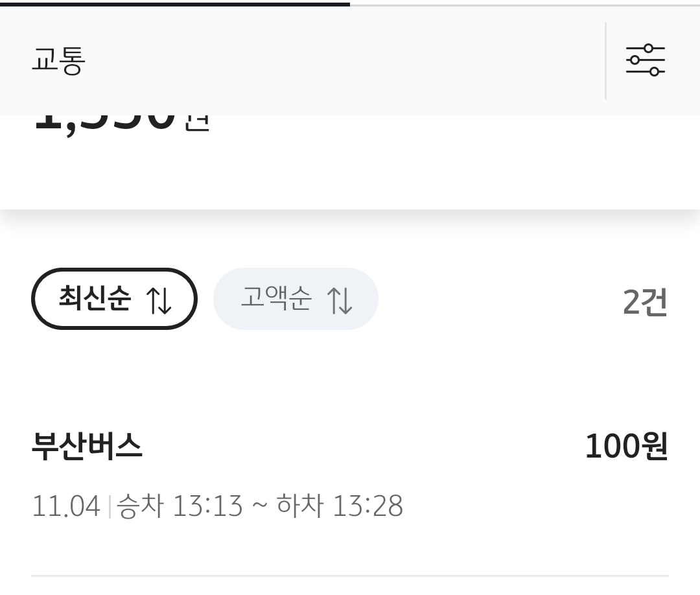Image resolution: width=700 pixels, height=595 pixels.
Task: Tap the 교통 header title
Action: point(58,61)
